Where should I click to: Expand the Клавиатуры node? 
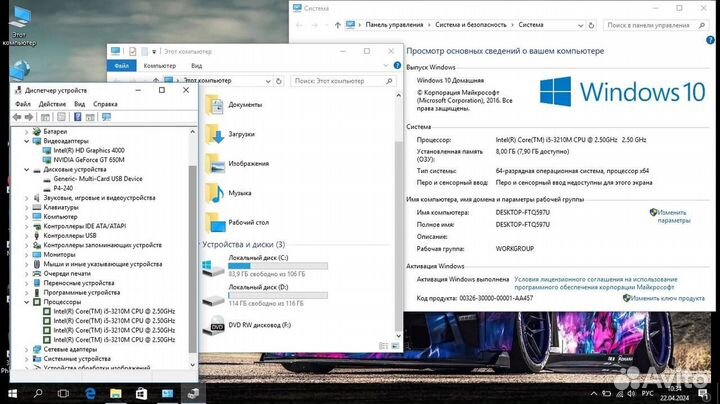point(27,208)
